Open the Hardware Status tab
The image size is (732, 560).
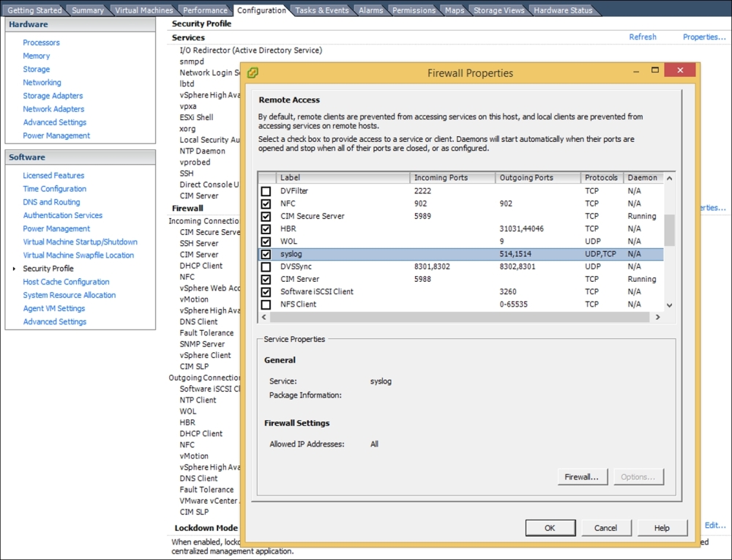pyautogui.click(x=562, y=10)
